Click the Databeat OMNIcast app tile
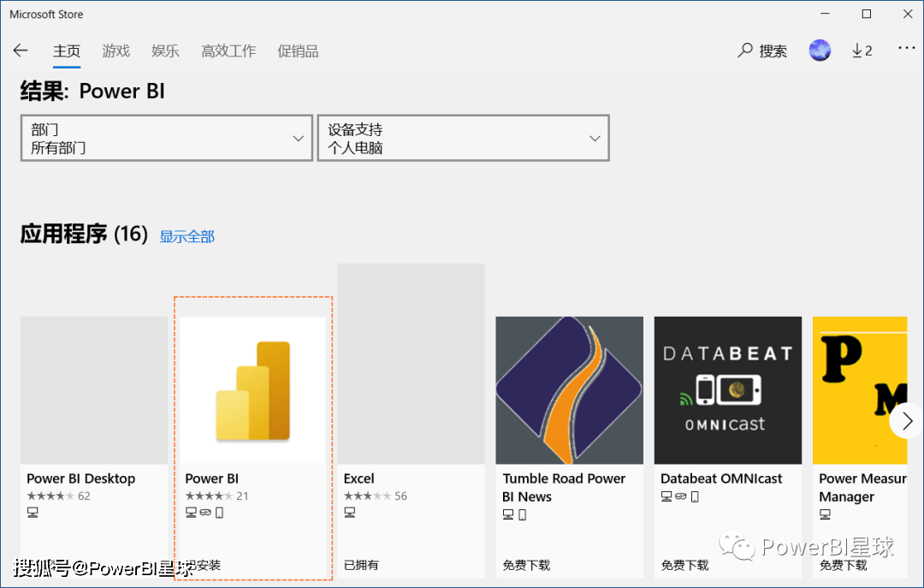The image size is (924, 588). coord(727,390)
